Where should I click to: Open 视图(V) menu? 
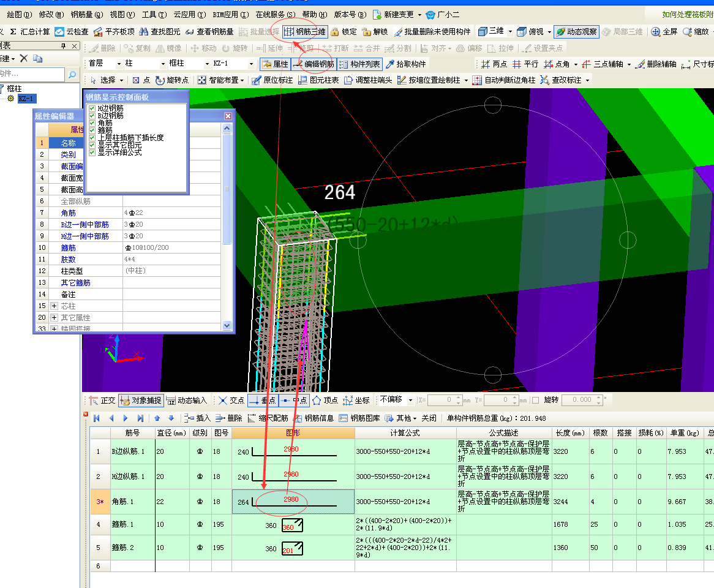pyautogui.click(x=122, y=15)
